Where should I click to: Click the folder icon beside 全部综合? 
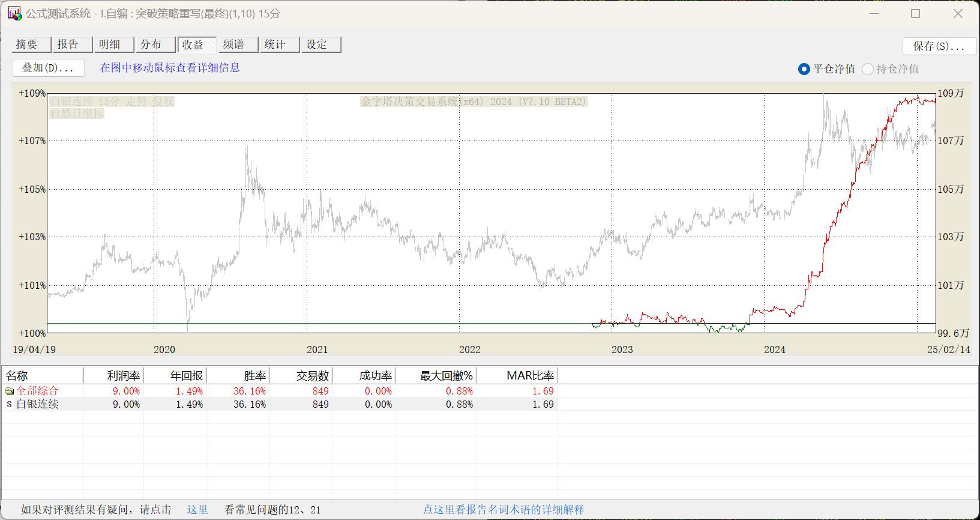click(9, 391)
